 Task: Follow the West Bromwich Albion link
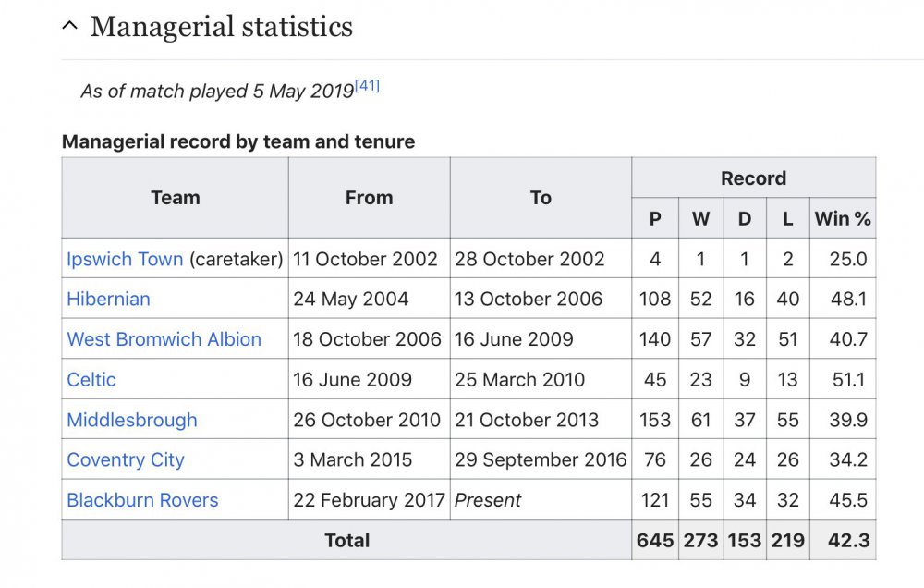click(x=164, y=339)
